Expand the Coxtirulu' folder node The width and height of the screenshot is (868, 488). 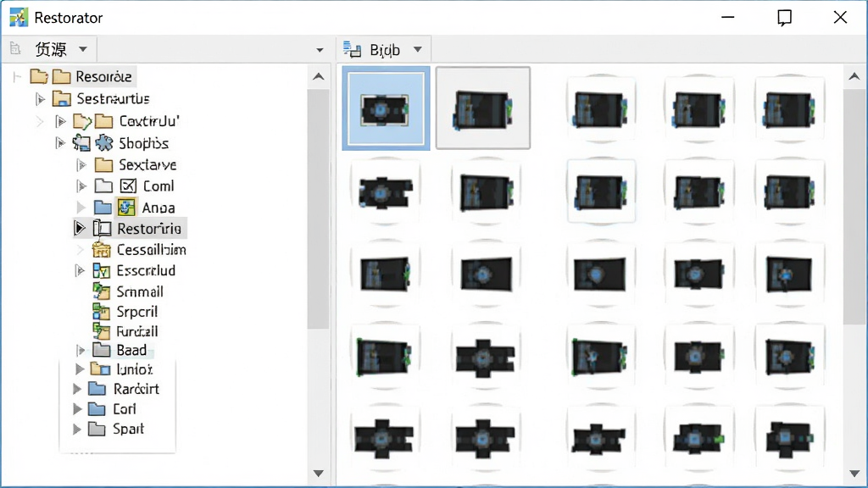[61, 121]
